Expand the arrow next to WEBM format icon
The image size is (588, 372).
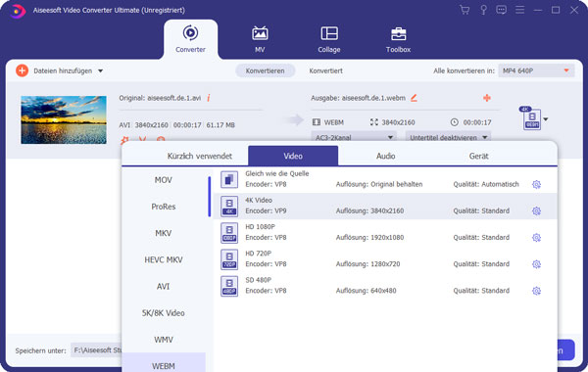546,119
